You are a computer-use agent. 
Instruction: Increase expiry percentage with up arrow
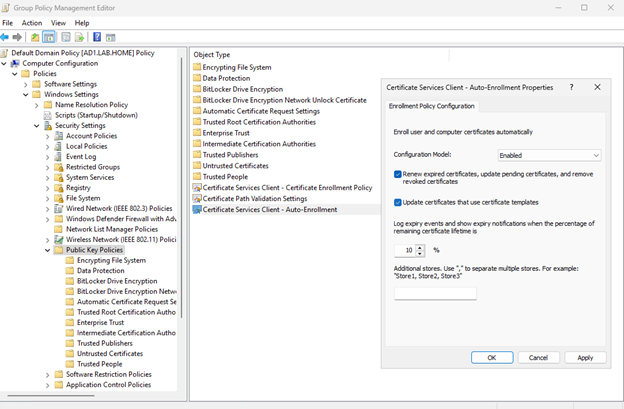pos(420,246)
